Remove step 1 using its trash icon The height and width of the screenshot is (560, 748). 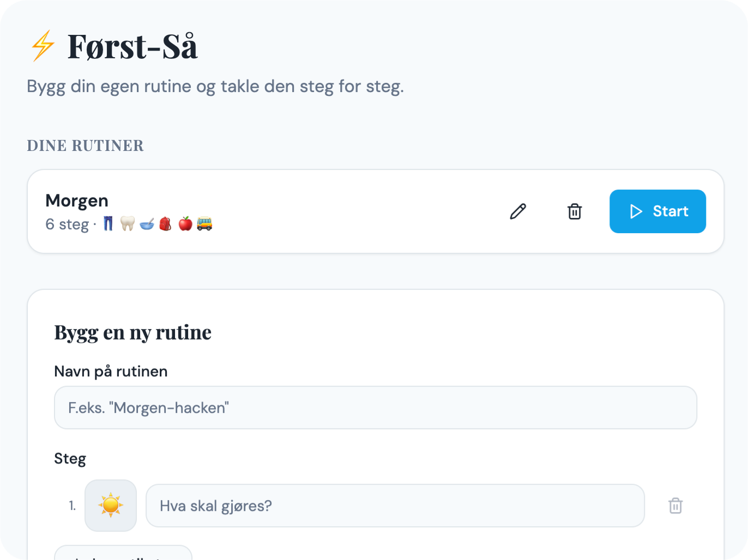coord(675,506)
